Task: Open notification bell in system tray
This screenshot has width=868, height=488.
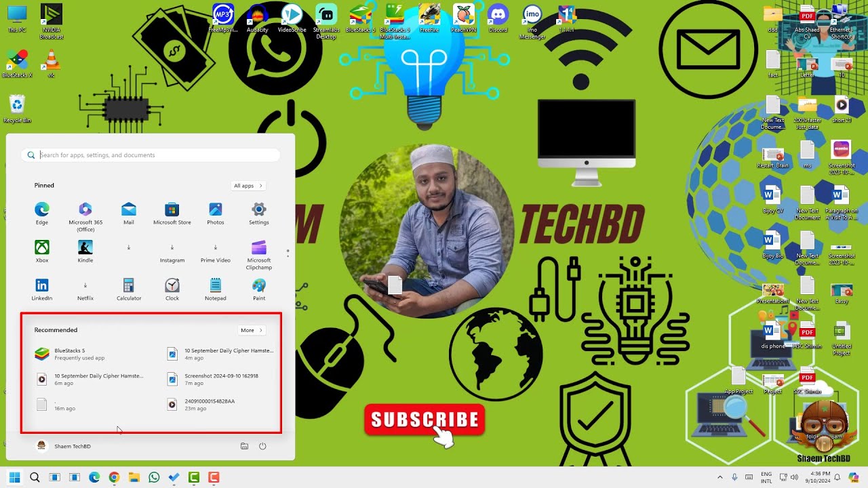Action: pyautogui.click(x=836, y=477)
